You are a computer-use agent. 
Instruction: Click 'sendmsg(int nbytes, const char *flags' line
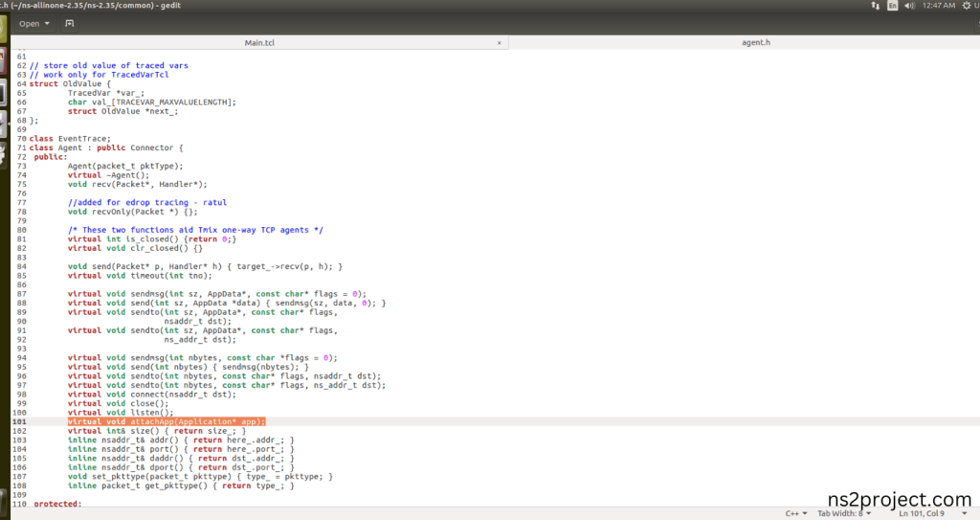[203, 358]
